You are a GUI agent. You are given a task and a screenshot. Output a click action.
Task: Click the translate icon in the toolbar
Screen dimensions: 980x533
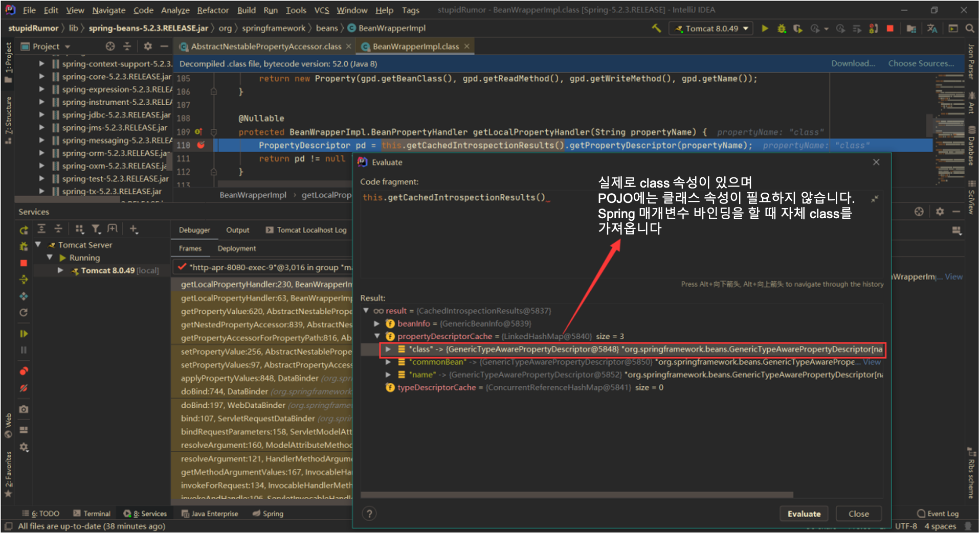point(932,29)
